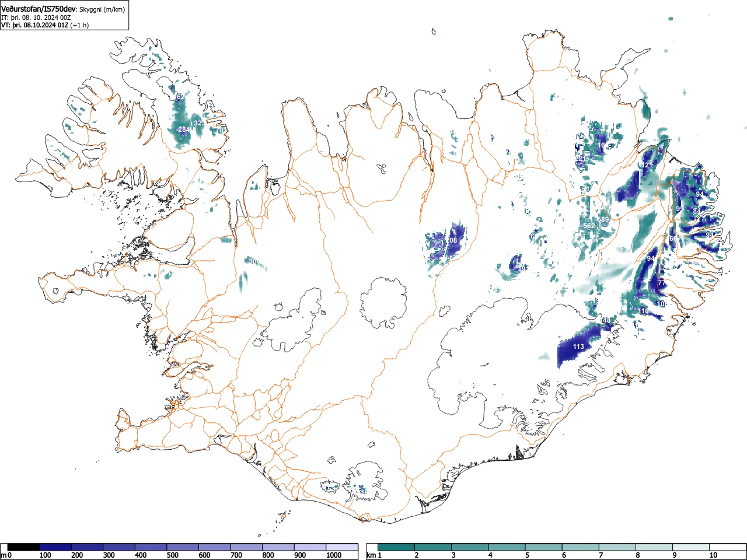Click the 'm 0' label on the metre legend
The image size is (747, 560).
6,555
